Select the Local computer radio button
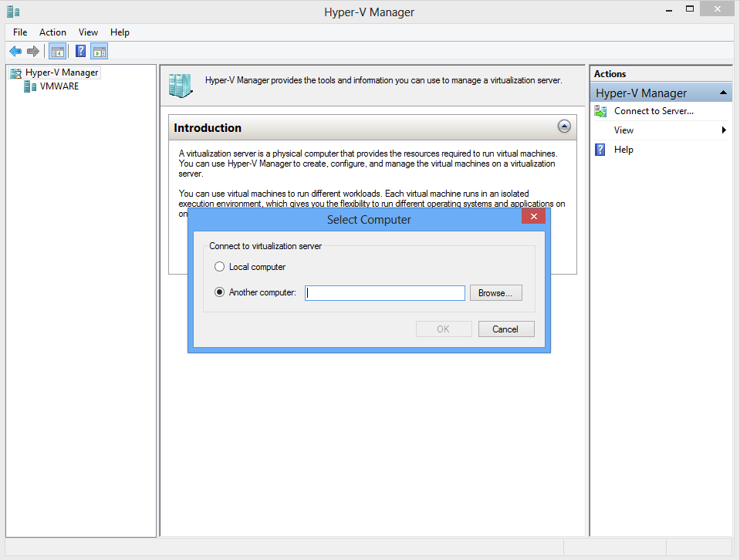This screenshot has width=740, height=560. click(x=219, y=267)
